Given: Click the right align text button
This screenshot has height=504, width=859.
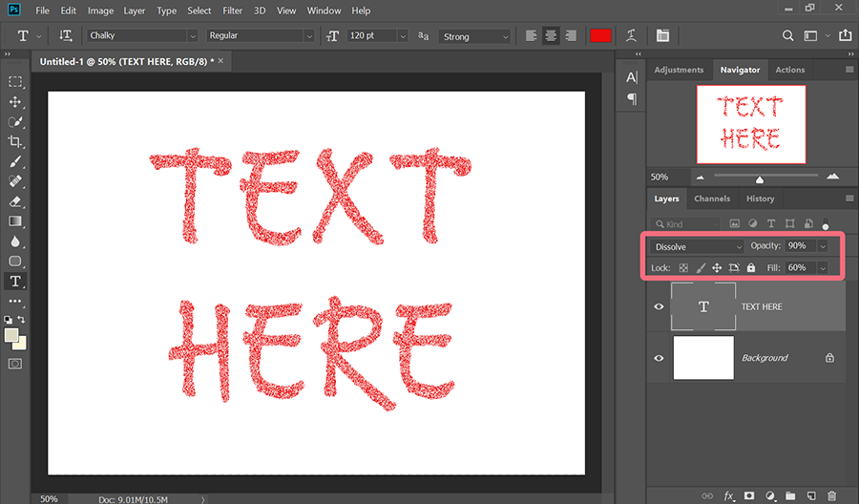Looking at the screenshot, I should (x=571, y=35).
